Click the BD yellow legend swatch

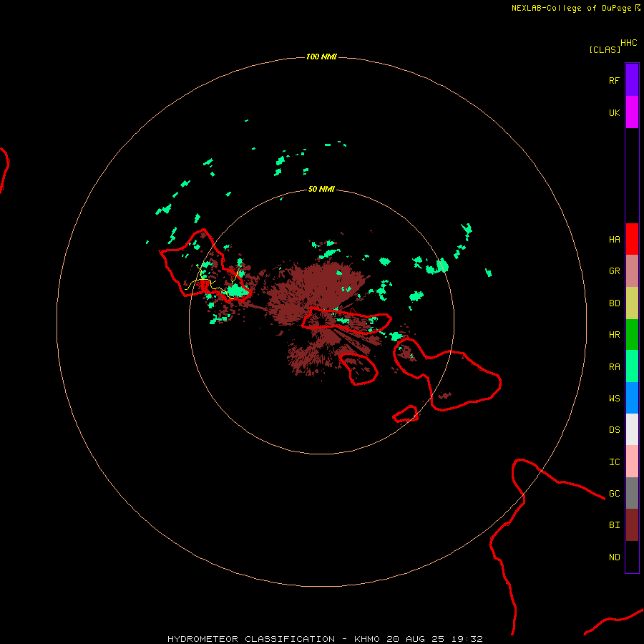632,303
